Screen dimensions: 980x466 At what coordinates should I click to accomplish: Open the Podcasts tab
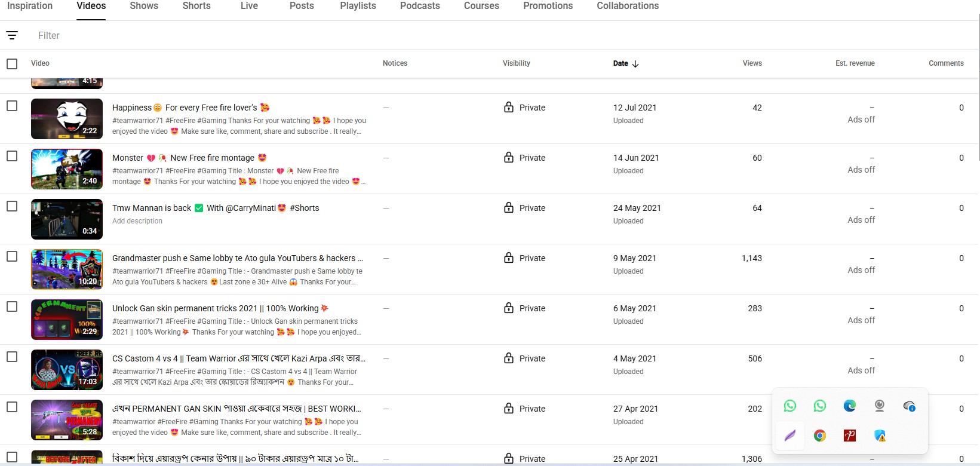(420, 6)
